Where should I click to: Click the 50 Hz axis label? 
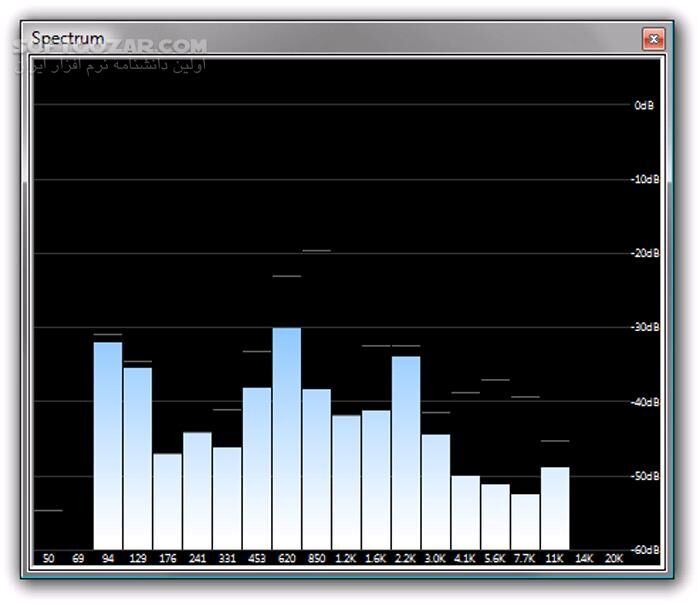point(49,557)
